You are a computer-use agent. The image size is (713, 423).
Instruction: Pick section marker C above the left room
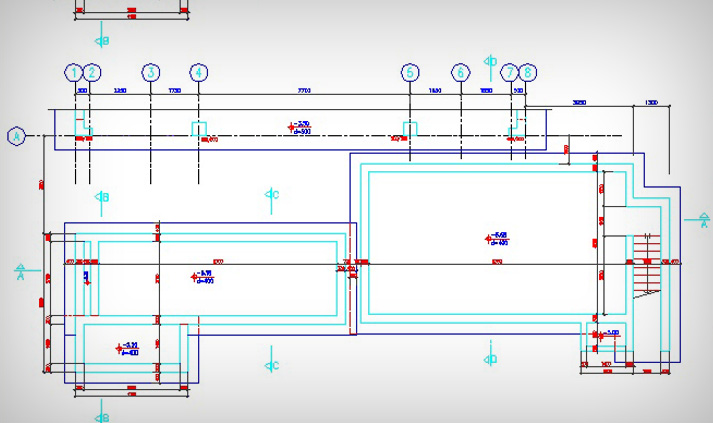pyautogui.click(x=270, y=194)
